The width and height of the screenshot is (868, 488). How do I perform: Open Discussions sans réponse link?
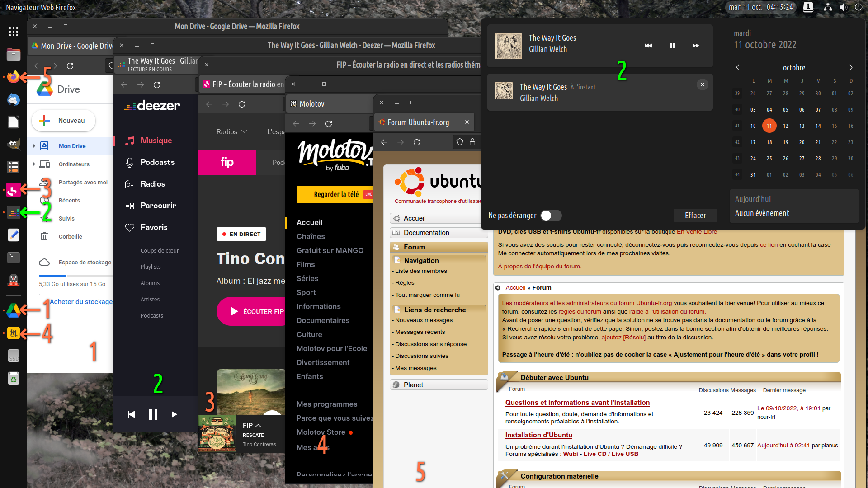tap(430, 344)
